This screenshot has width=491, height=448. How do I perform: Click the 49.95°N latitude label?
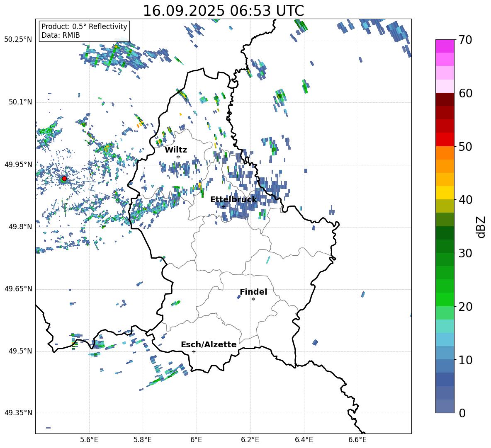(x=18, y=164)
